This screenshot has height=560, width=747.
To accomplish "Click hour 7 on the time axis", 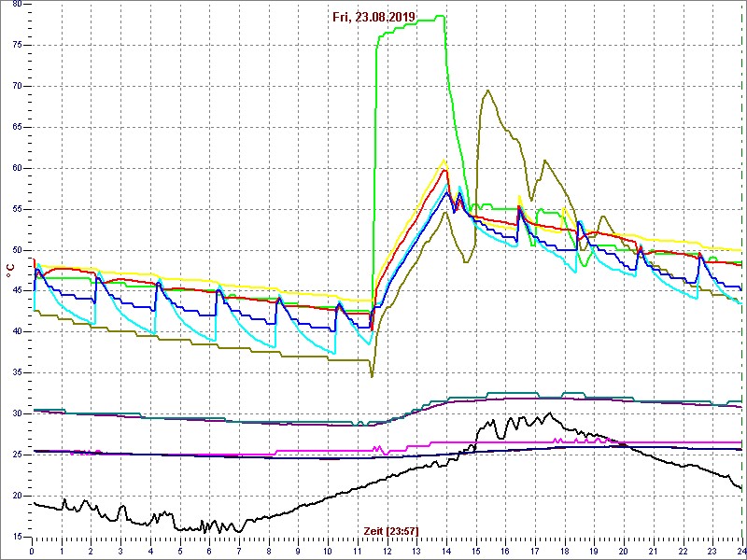I will (239, 550).
